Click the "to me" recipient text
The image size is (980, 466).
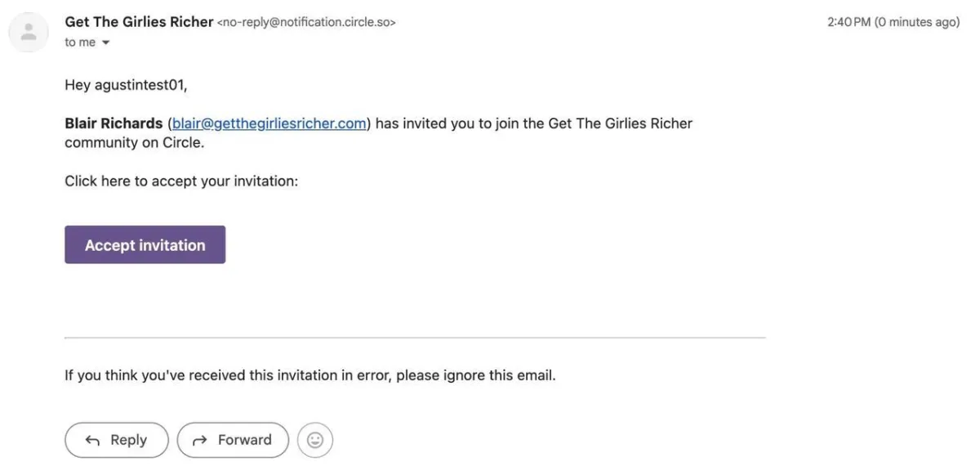coord(80,43)
